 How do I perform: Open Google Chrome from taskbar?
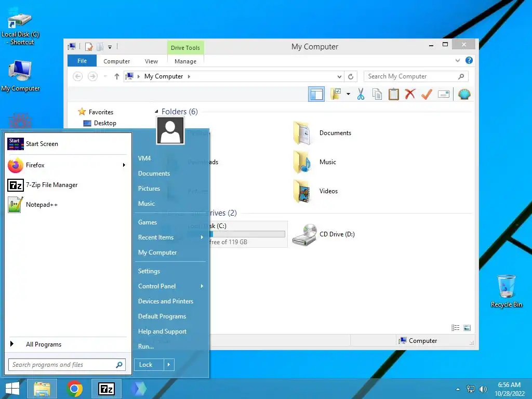click(x=74, y=389)
